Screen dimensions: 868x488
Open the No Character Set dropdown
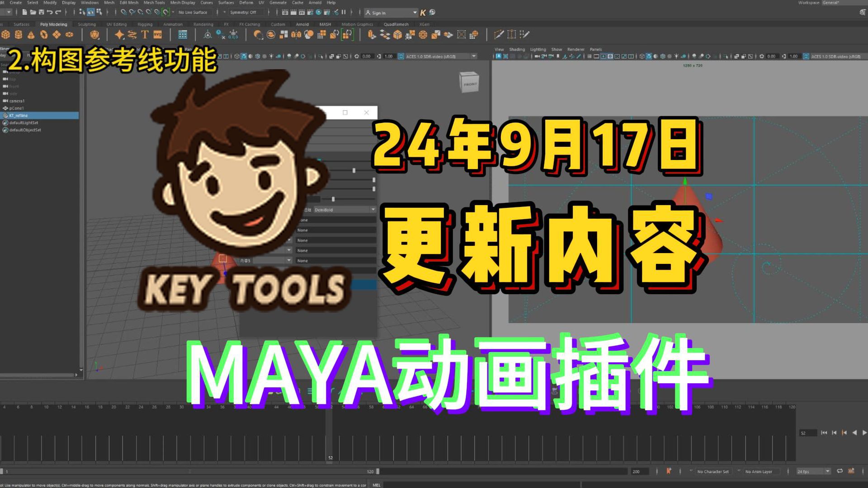point(713,471)
